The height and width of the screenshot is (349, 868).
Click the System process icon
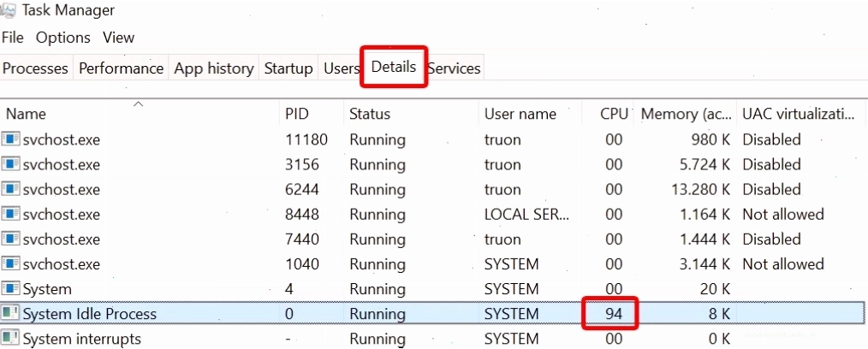click(11, 289)
